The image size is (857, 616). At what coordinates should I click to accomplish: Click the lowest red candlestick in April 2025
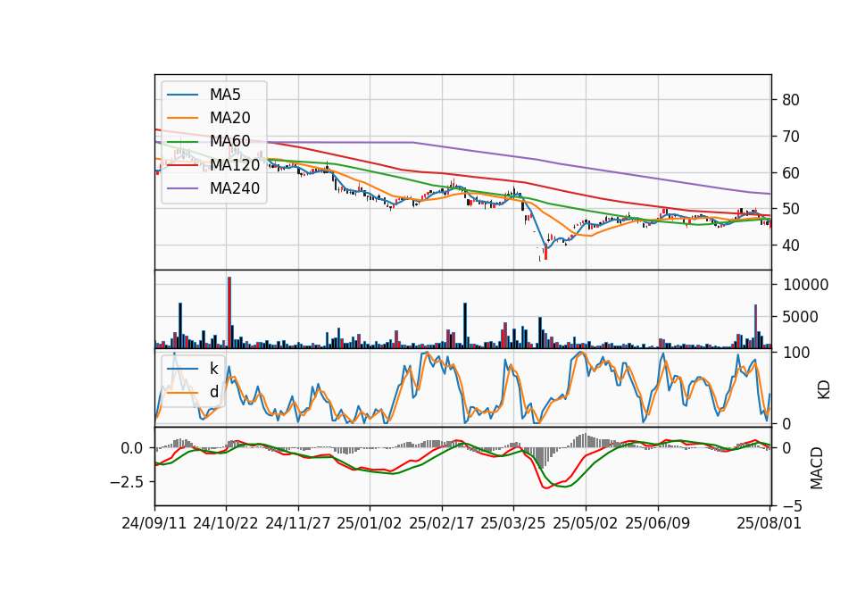[545, 253]
